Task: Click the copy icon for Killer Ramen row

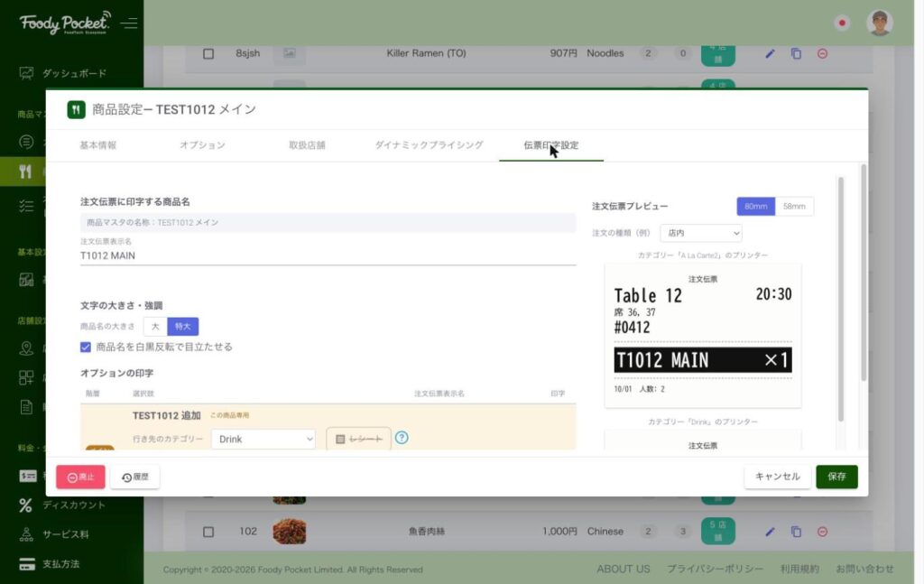Action: [796, 53]
